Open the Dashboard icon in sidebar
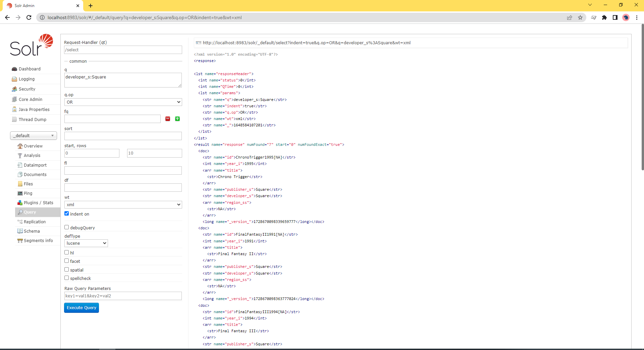Image resolution: width=644 pixels, height=350 pixels. [x=14, y=69]
